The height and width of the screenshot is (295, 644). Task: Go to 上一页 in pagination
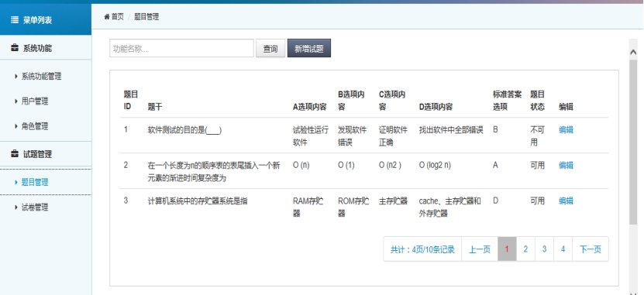pyautogui.click(x=480, y=249)
